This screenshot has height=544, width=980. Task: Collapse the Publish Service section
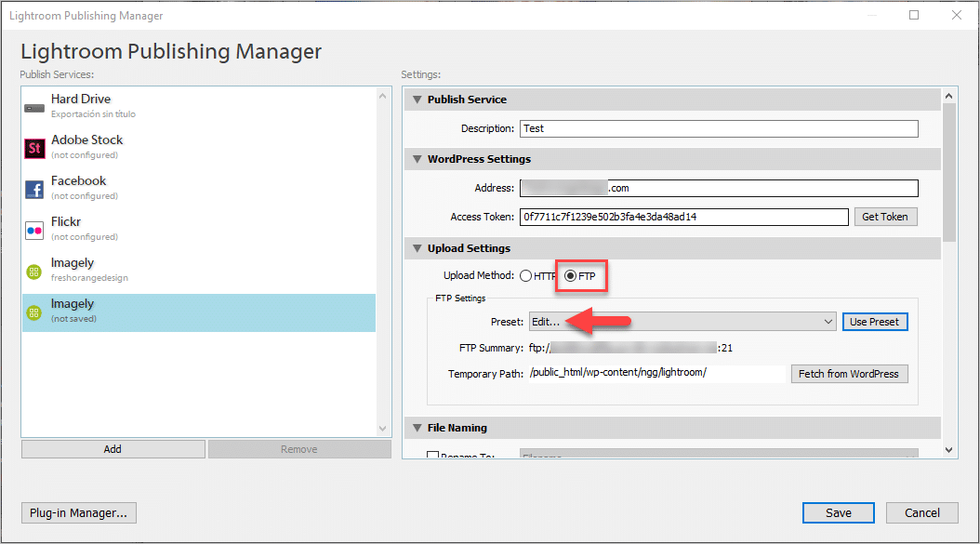[x=417, y=100]
